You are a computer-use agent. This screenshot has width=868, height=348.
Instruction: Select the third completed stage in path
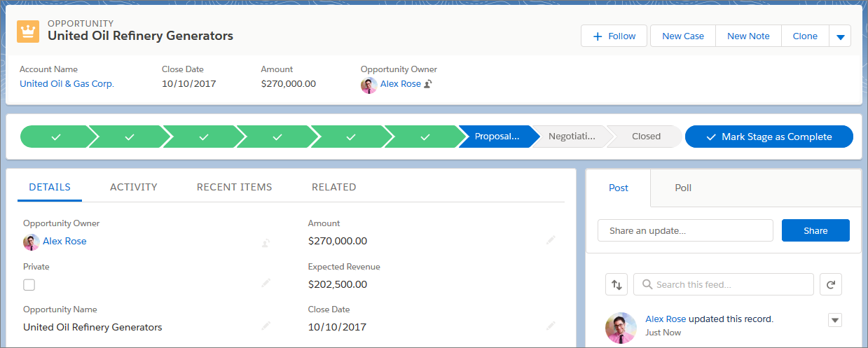[204, 137]
